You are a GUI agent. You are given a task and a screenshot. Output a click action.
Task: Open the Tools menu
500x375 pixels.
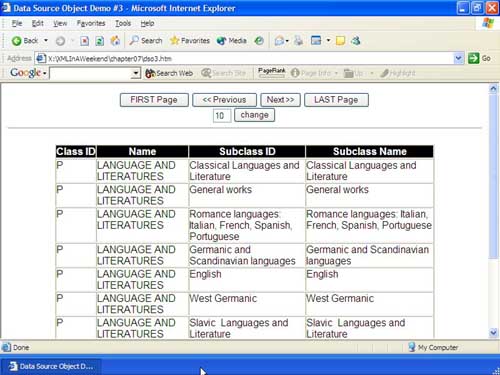(x=123, y=23)
